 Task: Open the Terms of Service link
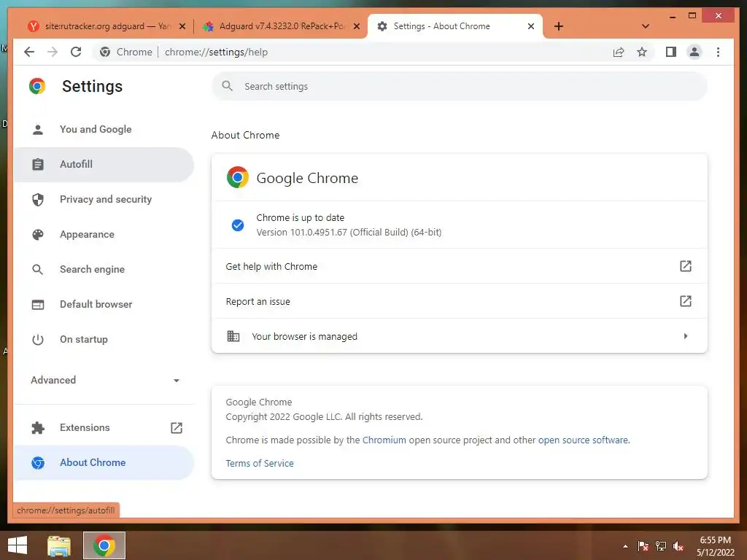point(259,463)
